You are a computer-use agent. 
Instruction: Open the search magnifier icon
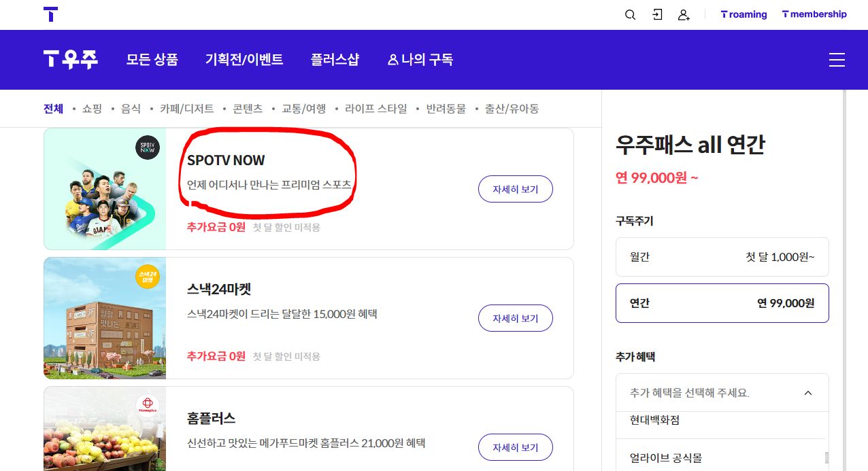[630, 14]
